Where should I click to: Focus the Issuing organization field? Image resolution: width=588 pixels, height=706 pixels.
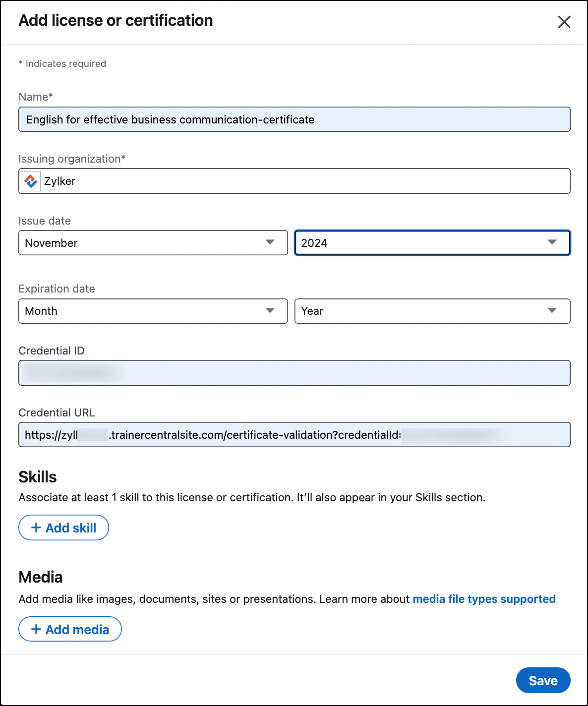point(307,181)
